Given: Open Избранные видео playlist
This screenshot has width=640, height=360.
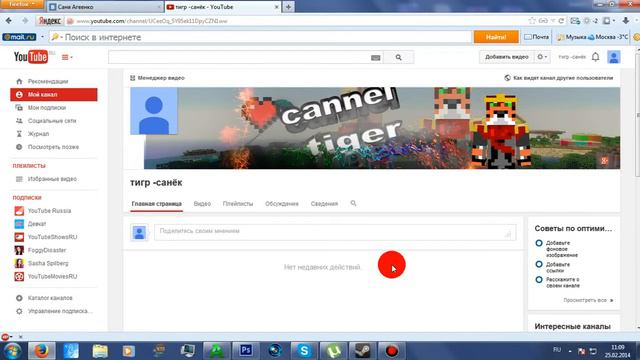Looking at the screenshot, I should [53, 179].
